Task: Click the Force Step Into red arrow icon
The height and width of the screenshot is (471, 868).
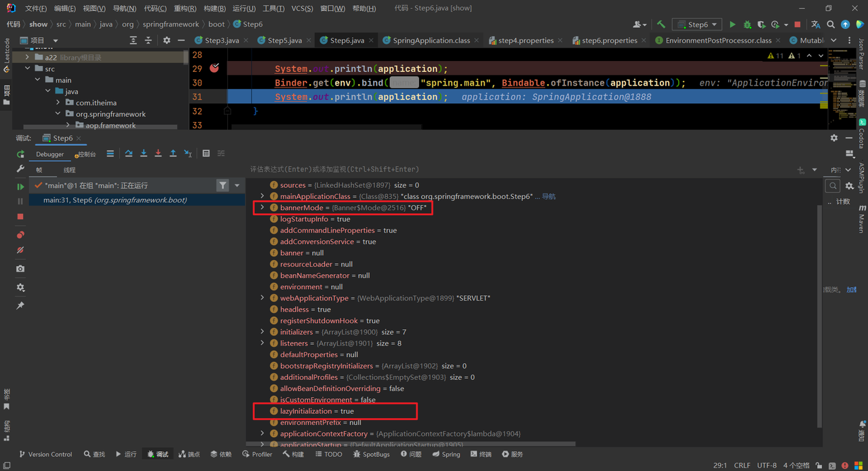Action: (158, 154)
